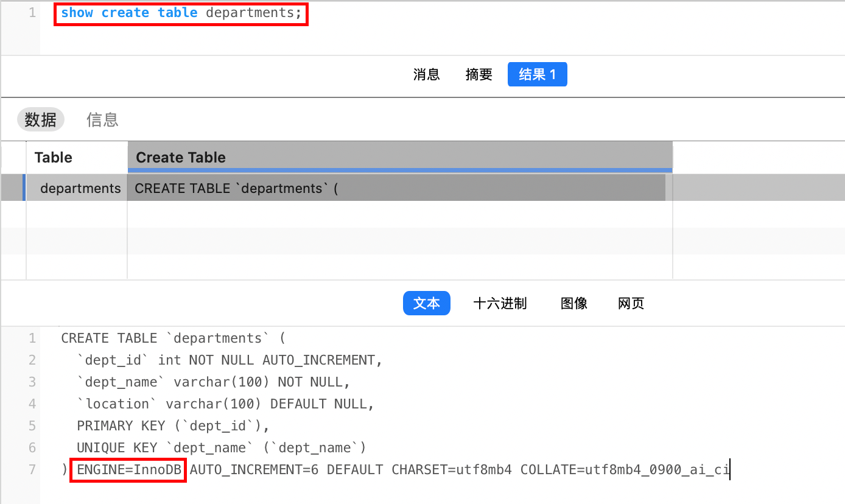Click the query editor line with show create table
Image resolution: width=845 pixels, height=504 pixels.
click(181, 13)
